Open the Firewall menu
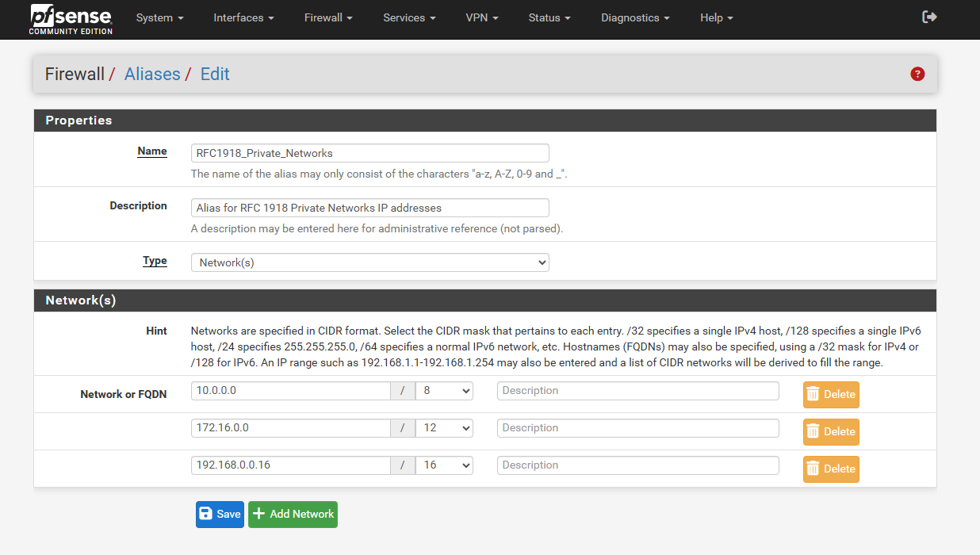Screen dimensions: 980x555 pos(328,17)
